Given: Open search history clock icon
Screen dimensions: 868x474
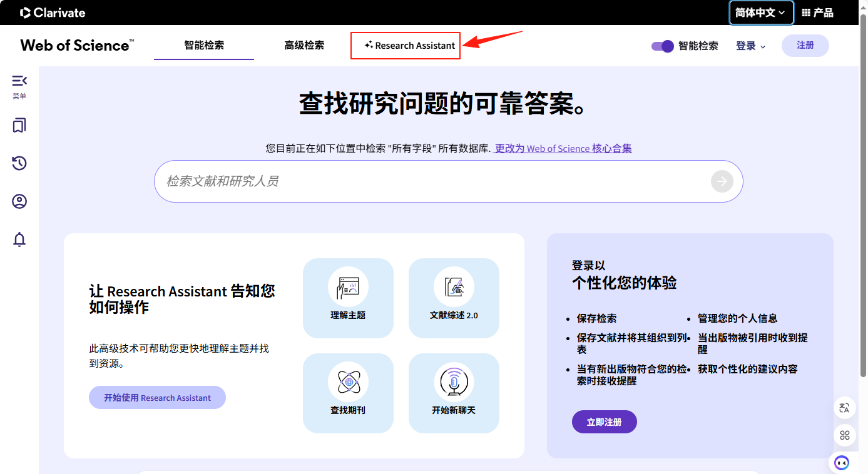Looking at the screenshot, I should [19, 164].
